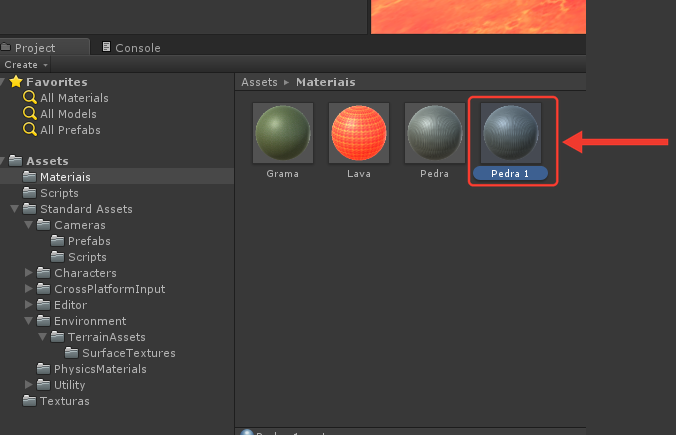Select the Environment folder

coord(90,321)
